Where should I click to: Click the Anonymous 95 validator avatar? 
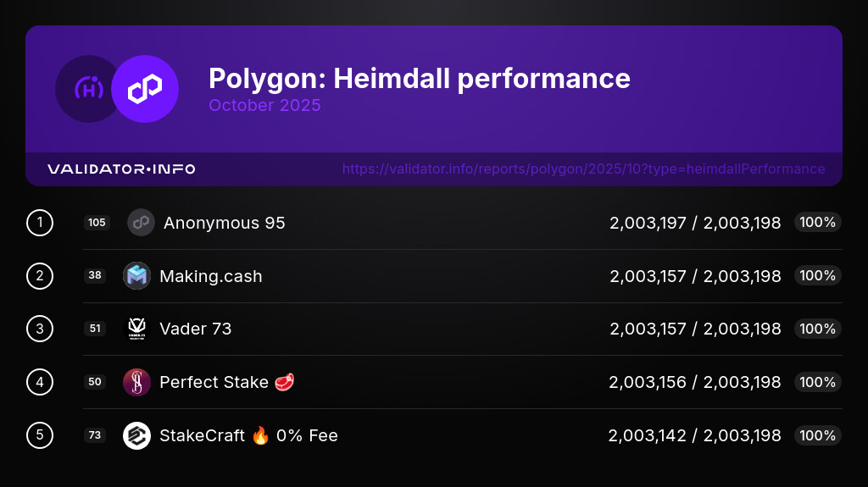141,223
